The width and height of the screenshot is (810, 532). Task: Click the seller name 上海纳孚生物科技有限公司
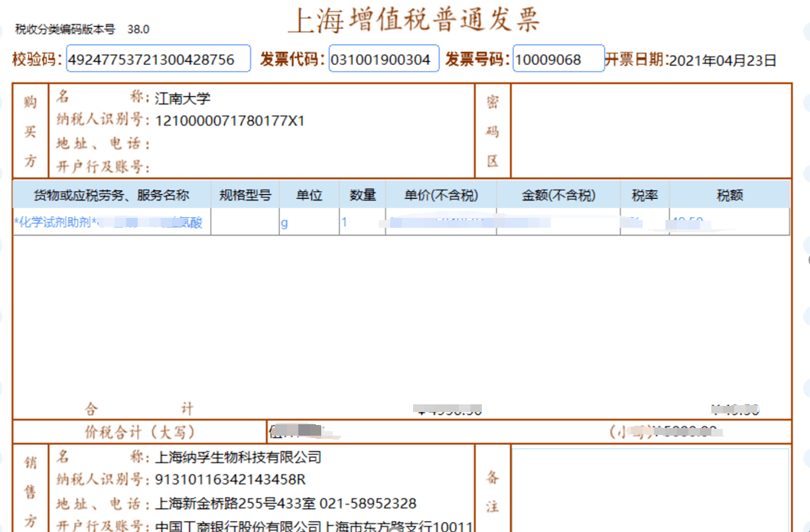click(238, 458)
